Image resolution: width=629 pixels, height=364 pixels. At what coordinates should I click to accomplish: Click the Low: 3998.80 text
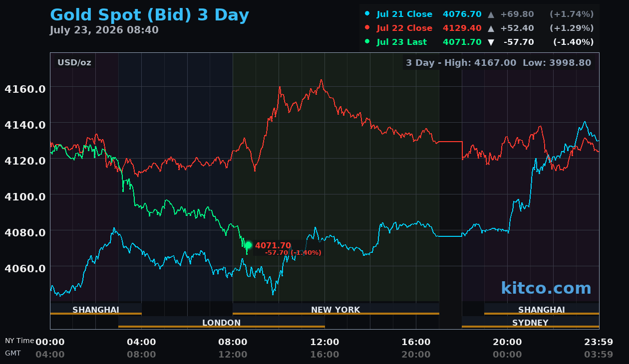(x=557, y=63)
